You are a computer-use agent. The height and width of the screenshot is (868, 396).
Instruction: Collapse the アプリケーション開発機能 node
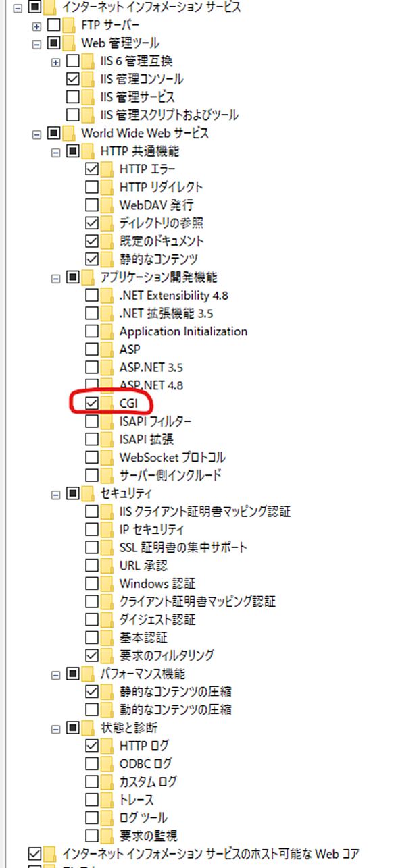pos(56,277)
